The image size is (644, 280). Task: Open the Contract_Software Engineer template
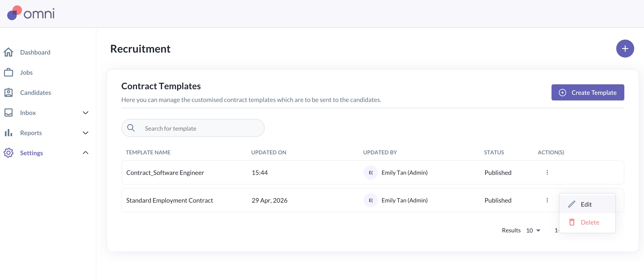[x=165, y=172]
